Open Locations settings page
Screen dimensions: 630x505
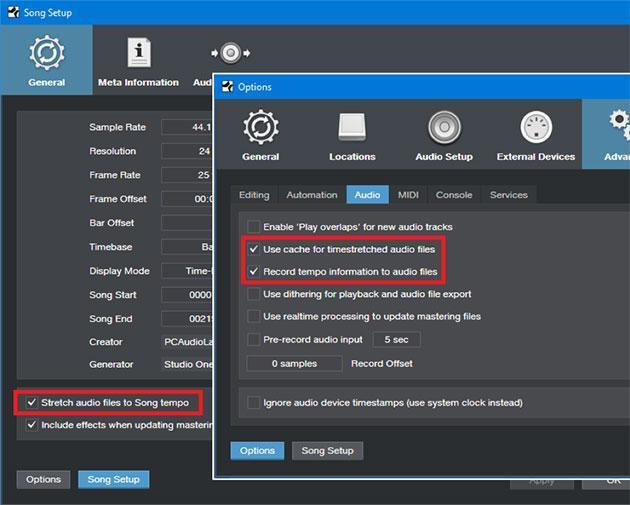[352, 128]
